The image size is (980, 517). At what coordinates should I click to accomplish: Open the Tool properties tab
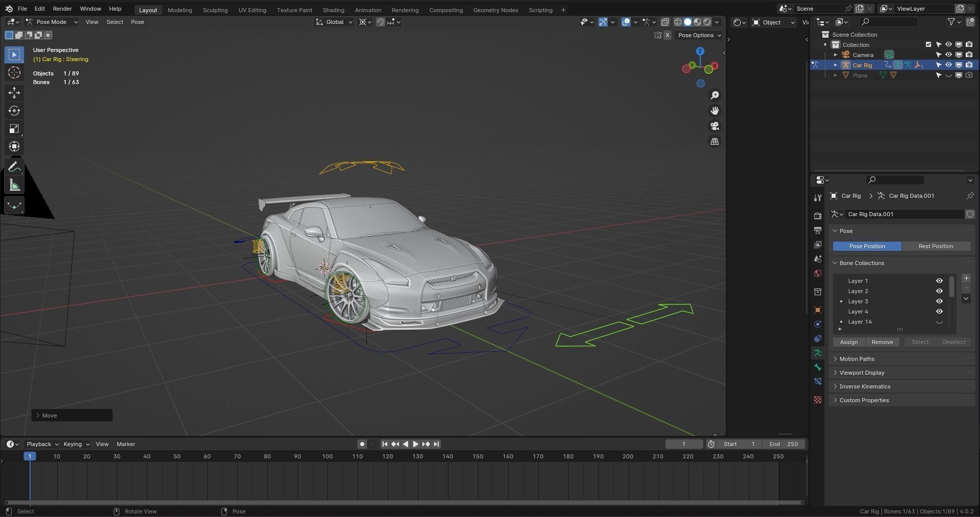[818, 197]
